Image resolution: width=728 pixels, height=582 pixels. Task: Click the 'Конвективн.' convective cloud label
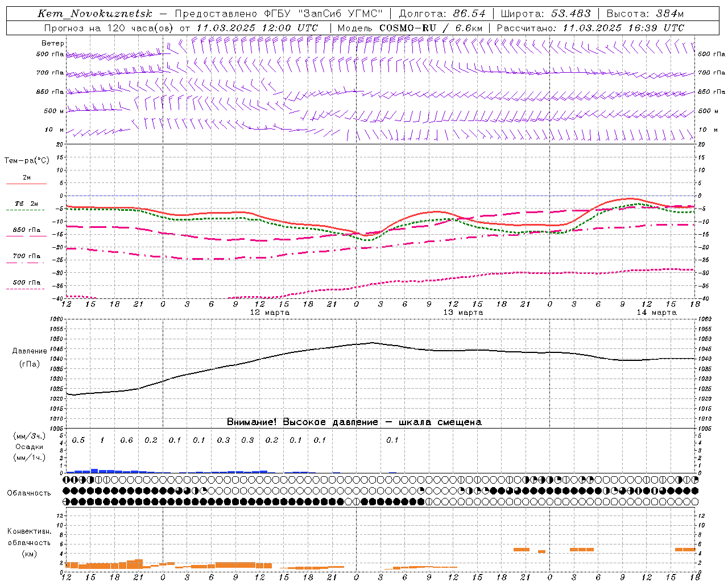[x=29, y=531]
